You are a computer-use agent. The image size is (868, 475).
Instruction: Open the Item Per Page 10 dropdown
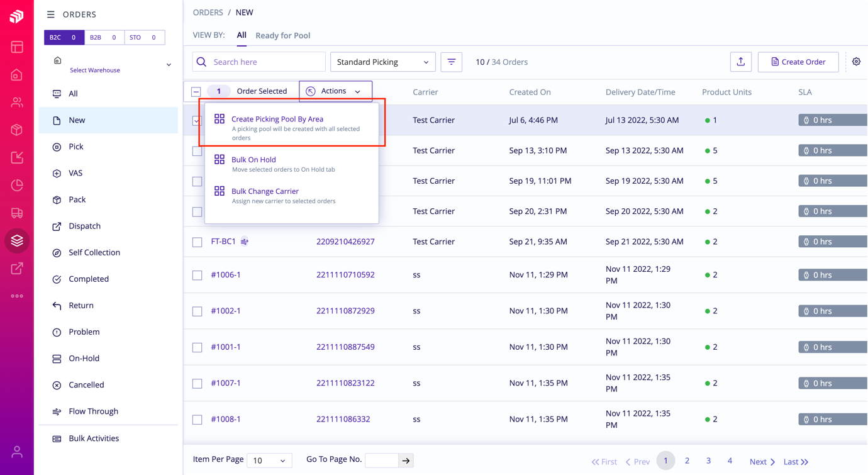click(x=269, y=461)
